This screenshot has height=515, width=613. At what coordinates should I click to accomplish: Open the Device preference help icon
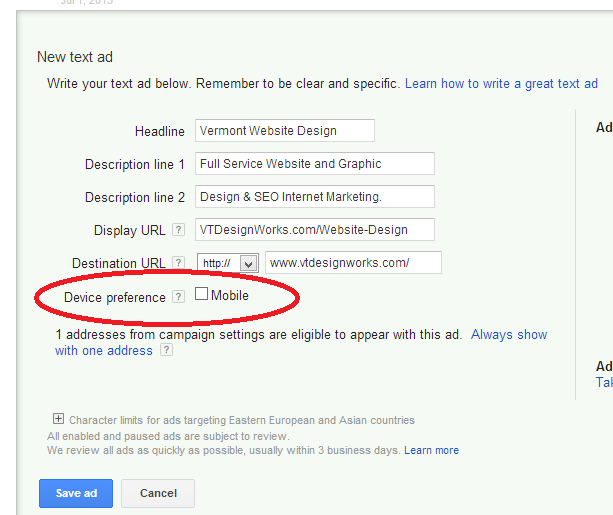coord(178,297)
